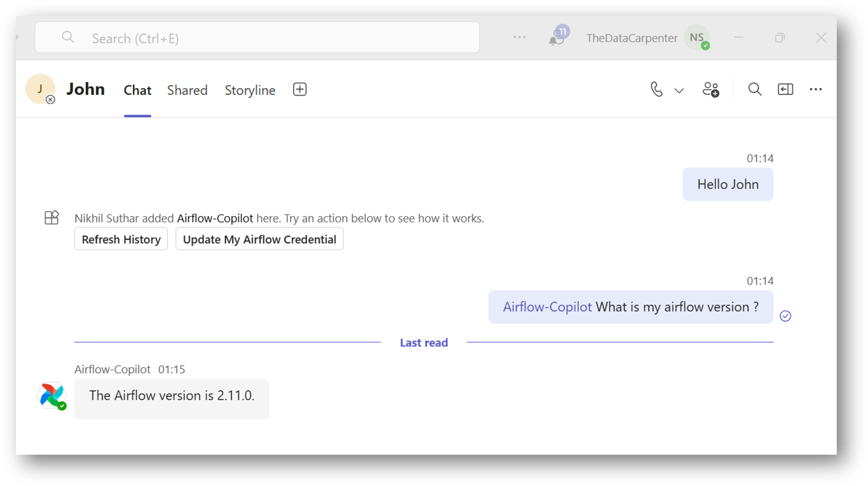Open the add people icon
The image size is (868, 486).
coord(711,89)
